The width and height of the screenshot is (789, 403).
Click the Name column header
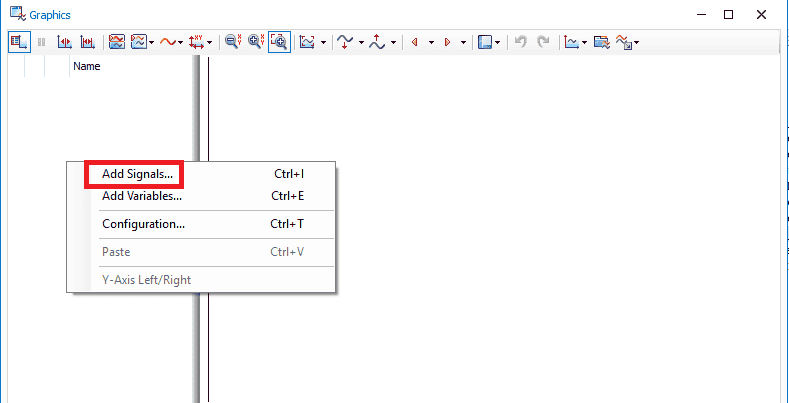(87, 67)
